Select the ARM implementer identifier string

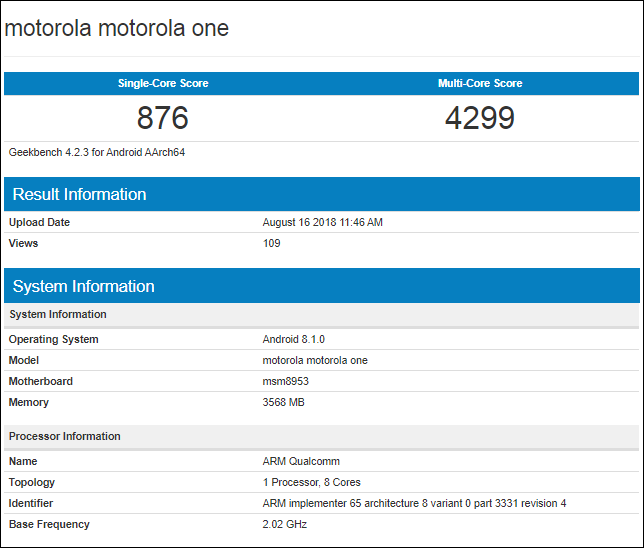pyautogui.click(x=414, y=503)
